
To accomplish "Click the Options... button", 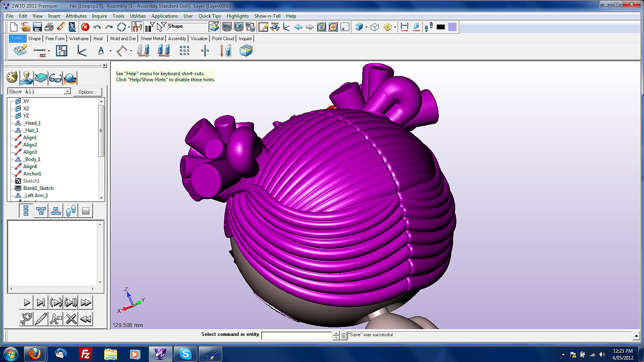I will pyautogui.click(x=88, y=92).
